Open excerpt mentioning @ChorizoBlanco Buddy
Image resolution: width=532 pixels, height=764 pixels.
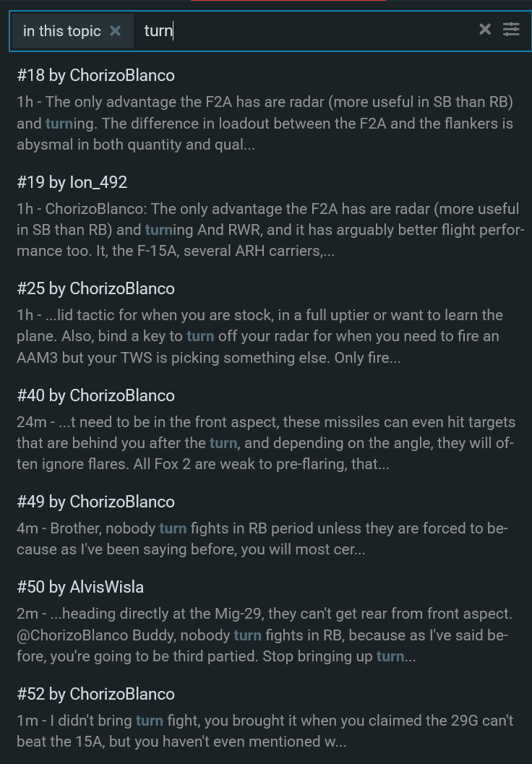(265, 635)
